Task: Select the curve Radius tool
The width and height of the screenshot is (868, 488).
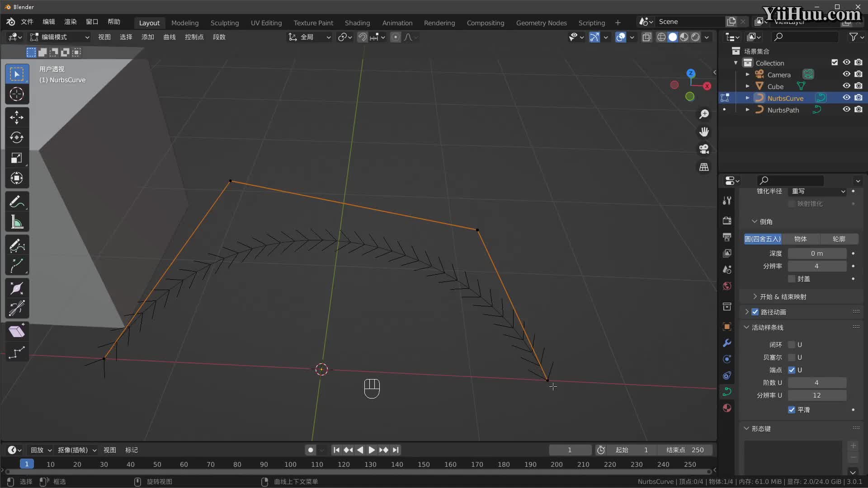Action: [x=17, y=288]
